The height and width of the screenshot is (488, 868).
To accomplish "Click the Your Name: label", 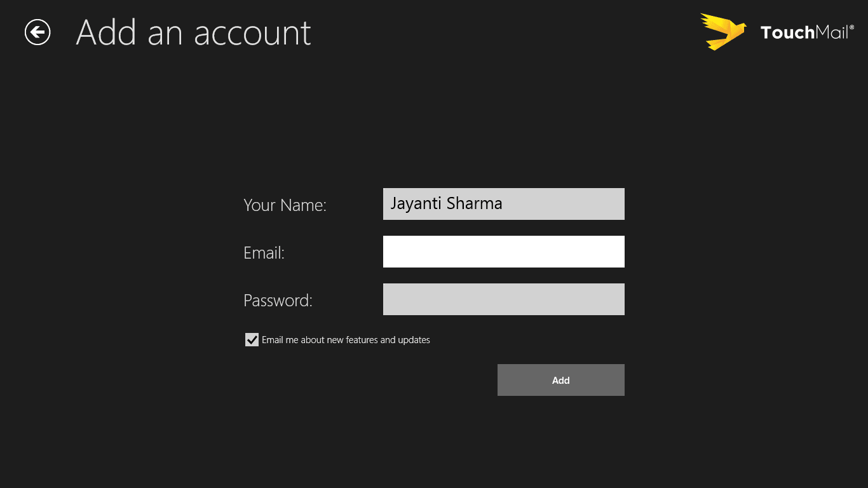I will tap(285, 205).
